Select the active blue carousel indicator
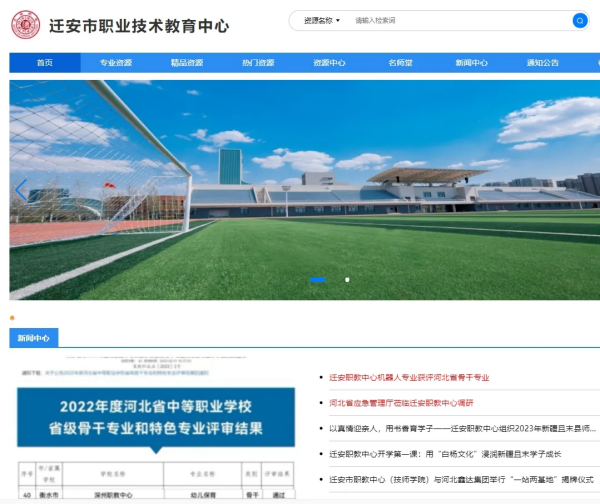 click(x=317, y=280)
